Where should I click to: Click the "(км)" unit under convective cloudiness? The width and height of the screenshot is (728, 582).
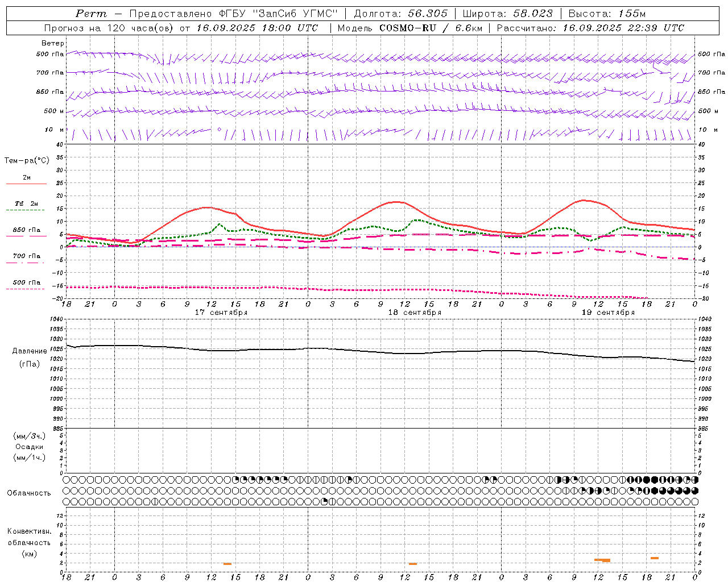point(30,554)
